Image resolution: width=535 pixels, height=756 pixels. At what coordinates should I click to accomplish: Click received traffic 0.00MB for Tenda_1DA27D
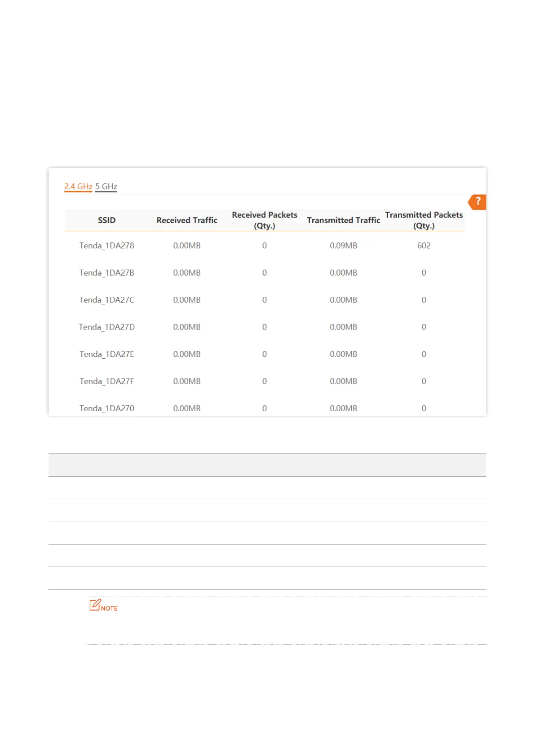point(187,327)
